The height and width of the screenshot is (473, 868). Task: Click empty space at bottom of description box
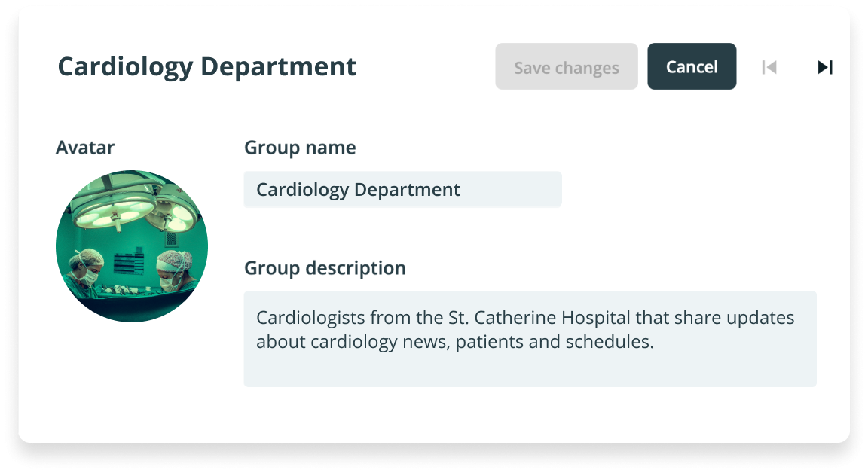point(530,372)
